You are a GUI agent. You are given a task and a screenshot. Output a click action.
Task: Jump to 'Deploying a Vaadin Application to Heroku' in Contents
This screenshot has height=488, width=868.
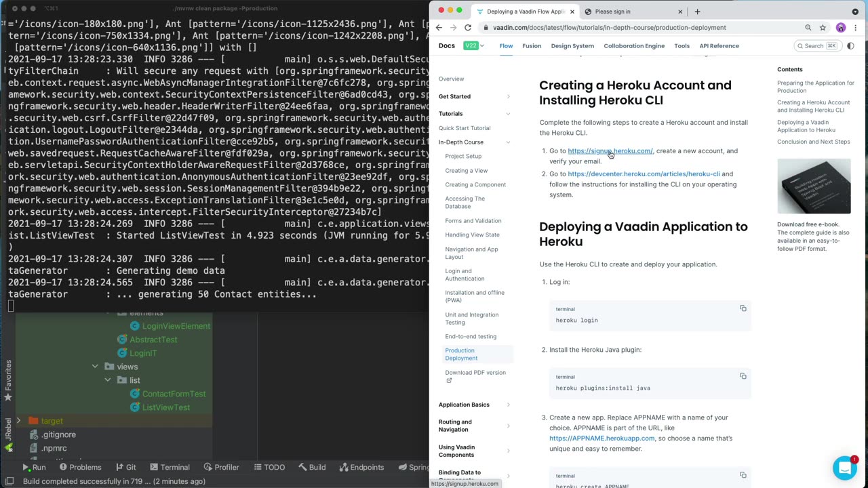(x=806, y=126)
